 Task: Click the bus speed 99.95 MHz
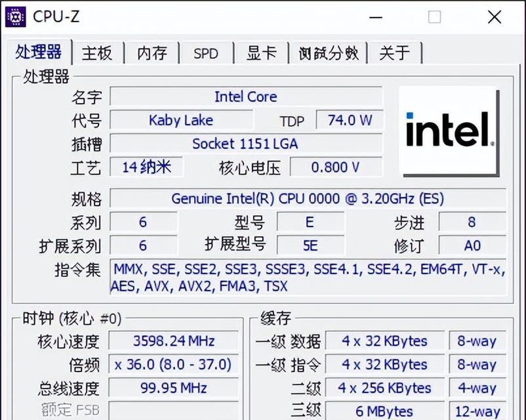[x=174, y=388]
